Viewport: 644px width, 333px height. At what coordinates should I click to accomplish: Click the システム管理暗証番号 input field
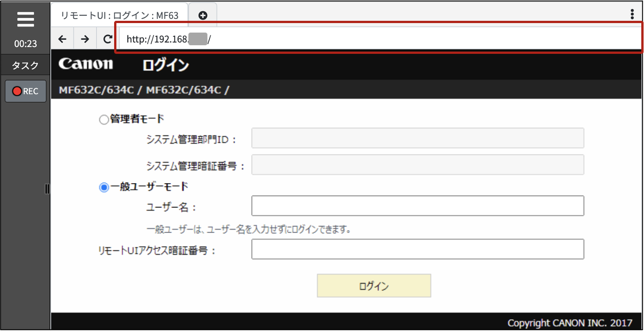(418, 165)
